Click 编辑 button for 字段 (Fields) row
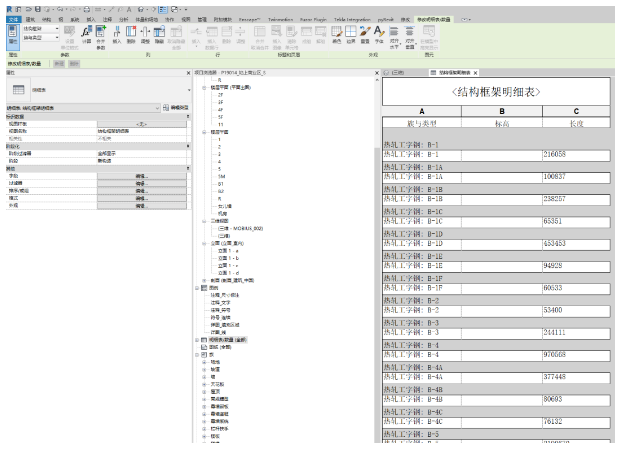This screenshot has width=624, height=451. click(142, 176)
